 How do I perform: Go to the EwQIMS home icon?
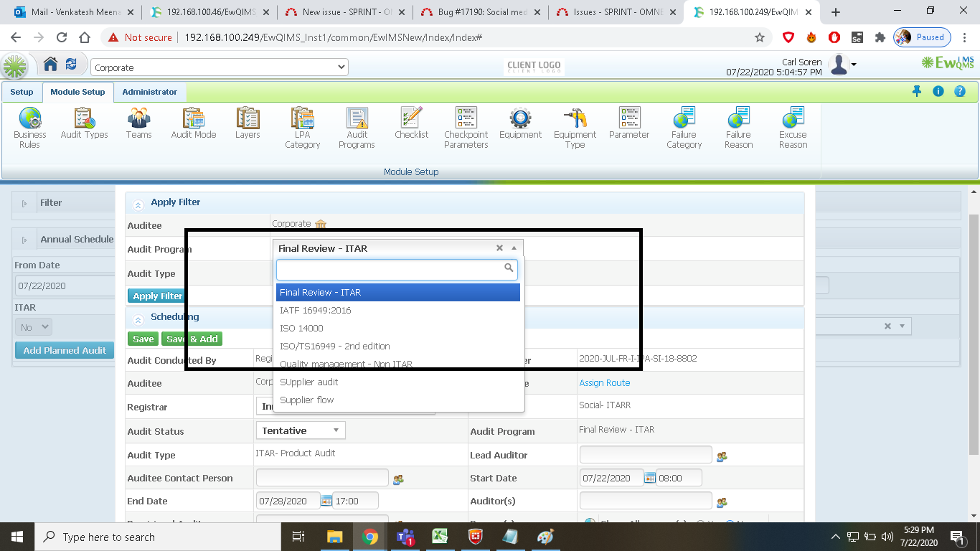point(50,65)
